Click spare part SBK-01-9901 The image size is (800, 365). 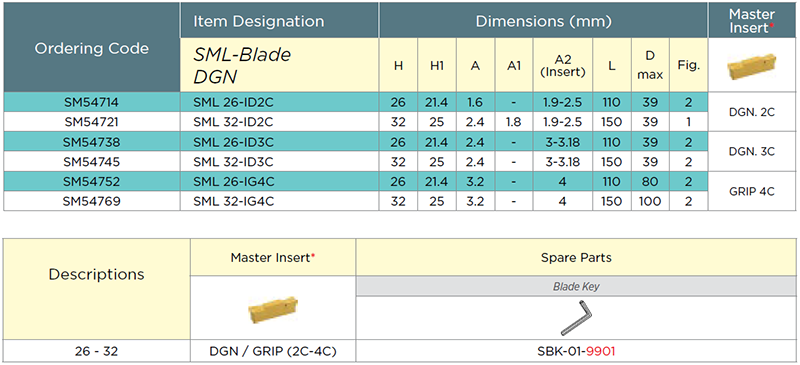tap(576, 351)
